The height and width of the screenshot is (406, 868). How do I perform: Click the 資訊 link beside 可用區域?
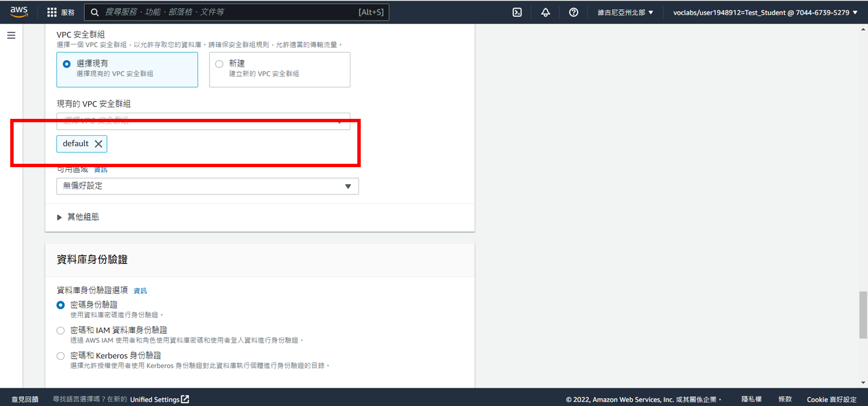(101, 169)
